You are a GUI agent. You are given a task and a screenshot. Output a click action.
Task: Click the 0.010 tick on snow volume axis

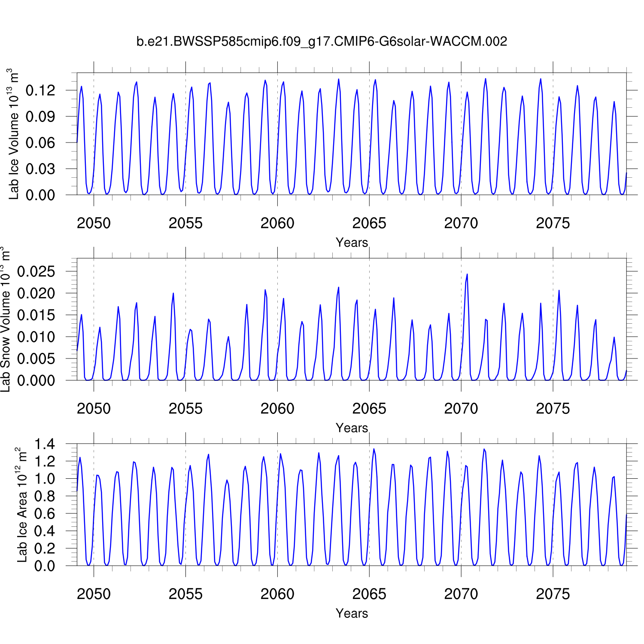(x=36, y=337)
